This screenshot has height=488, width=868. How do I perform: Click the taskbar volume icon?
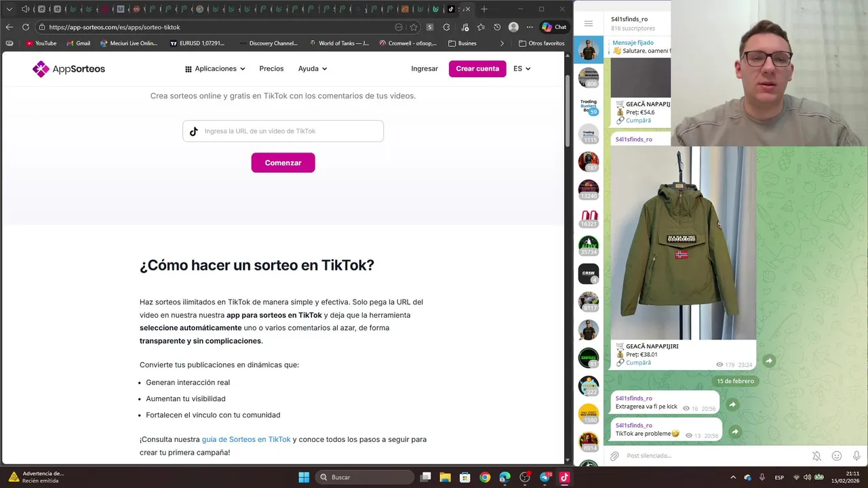click(x=808, y=477)
